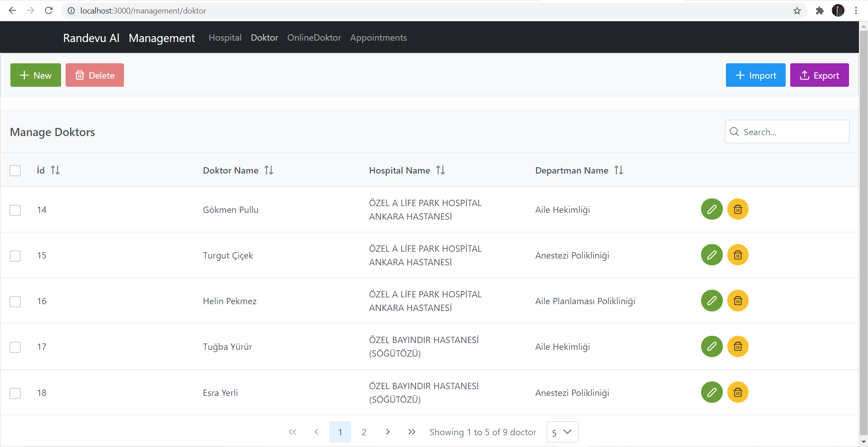The height and width of the screenshot is (447, 868).
Task: Select the edit pencil for Esra Yerli
Action: 711,392
